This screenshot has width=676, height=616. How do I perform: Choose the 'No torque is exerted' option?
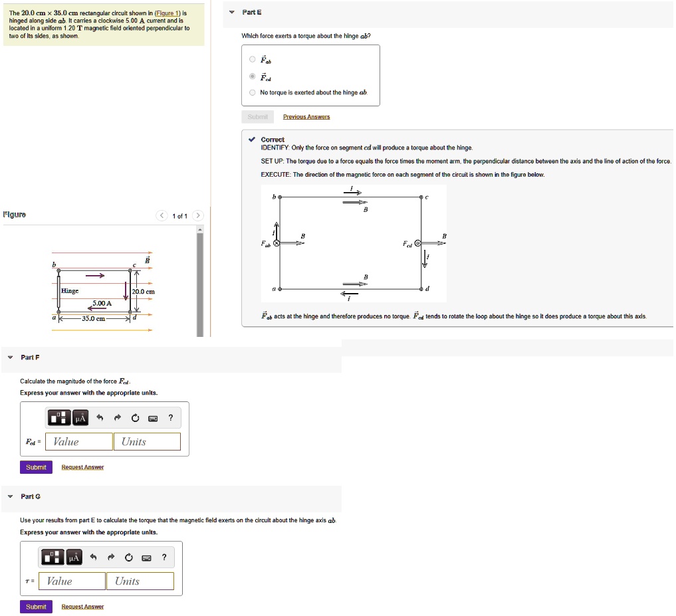(x=252, y=92)
